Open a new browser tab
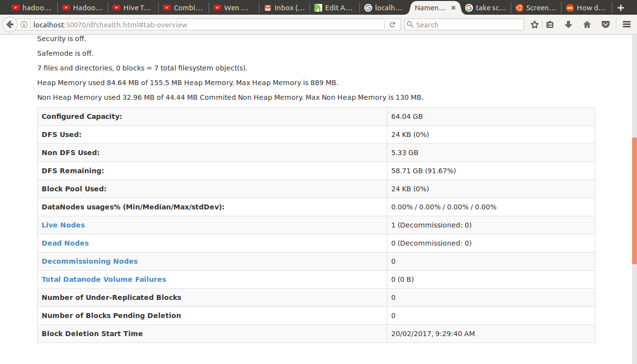637x364 pixels. click(621, 7)
